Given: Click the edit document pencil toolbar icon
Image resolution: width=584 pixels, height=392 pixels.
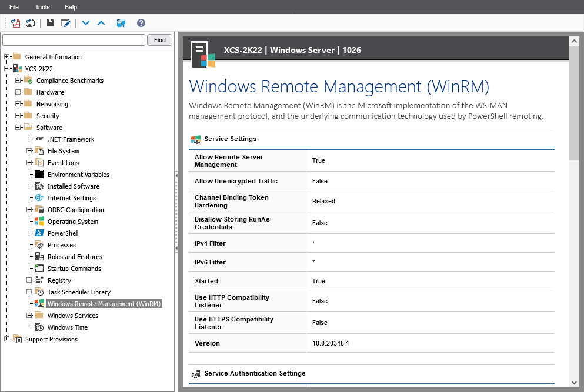Looking at the screenshot, I should point(65,23).
